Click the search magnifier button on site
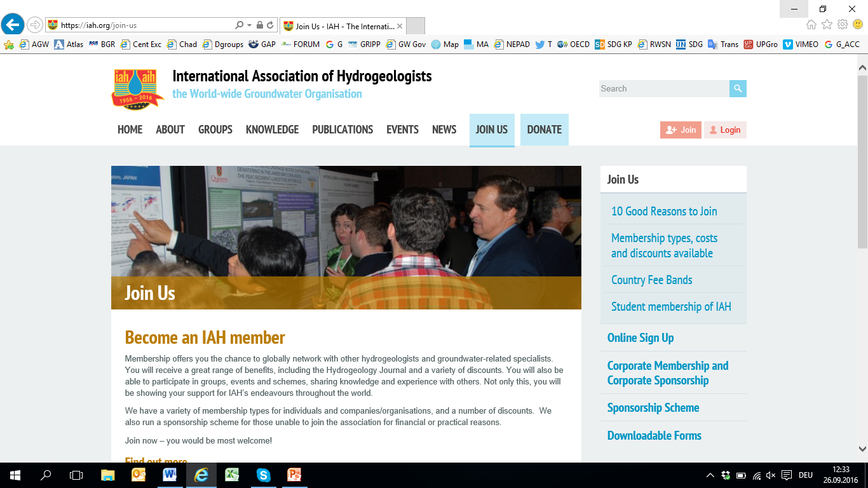This screenshot has height=488, width=868. [738, 89]
